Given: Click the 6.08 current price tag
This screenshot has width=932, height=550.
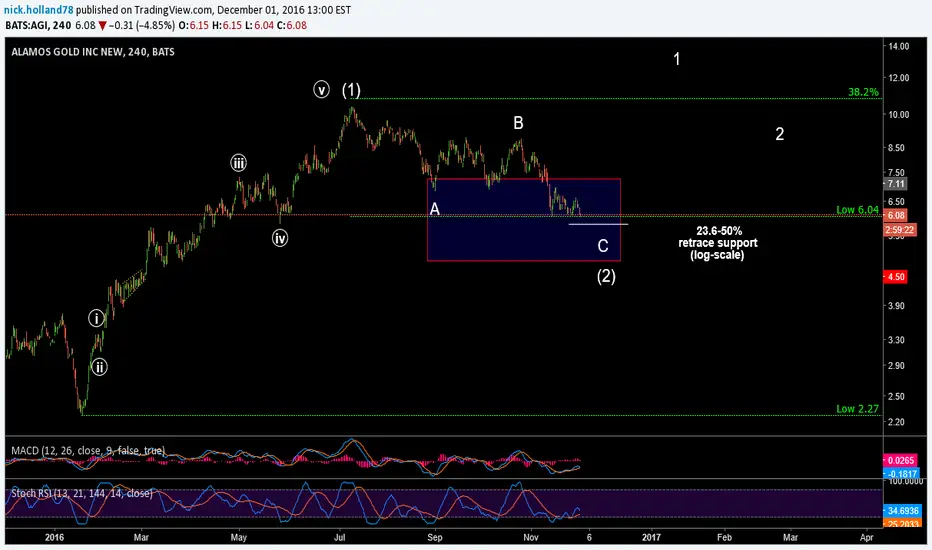Looking at the screenshot, I should coord(896,215).
